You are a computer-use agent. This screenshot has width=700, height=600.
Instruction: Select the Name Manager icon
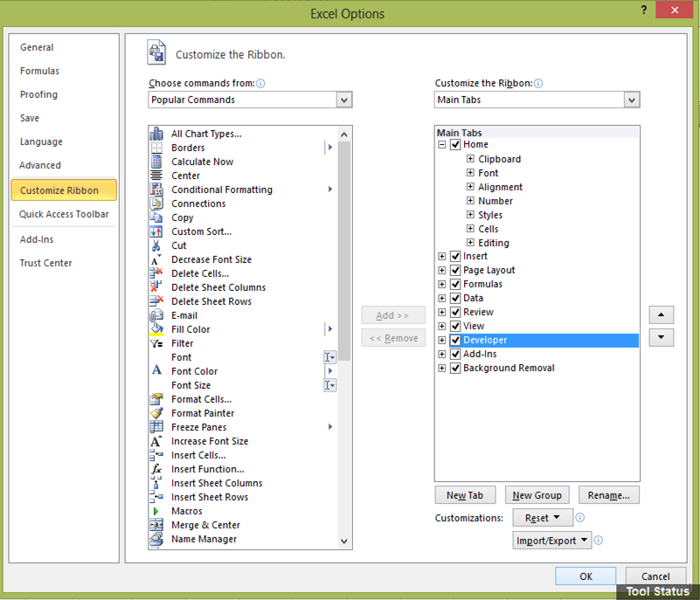tap(156, 539)
